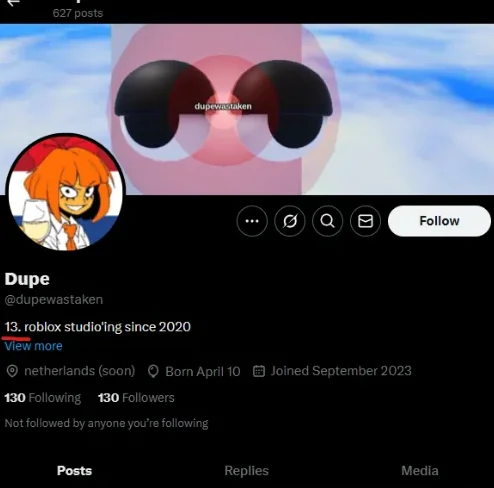Click the 'Not followed by anyone' text
Image resolution: width=494 pixels, height=488 pixels.
coord(106,423)
